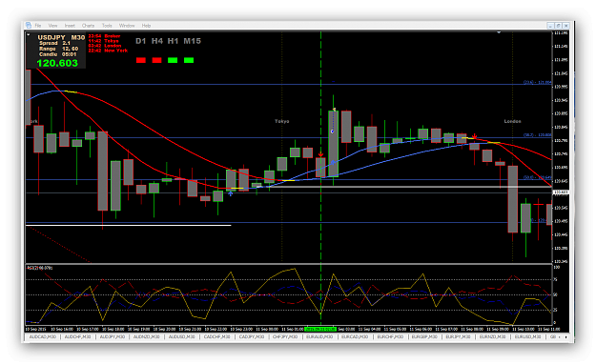Viewport: 596px width, 364px height.
Task: Open the Insert menu
Action: [x=70, y=26]
